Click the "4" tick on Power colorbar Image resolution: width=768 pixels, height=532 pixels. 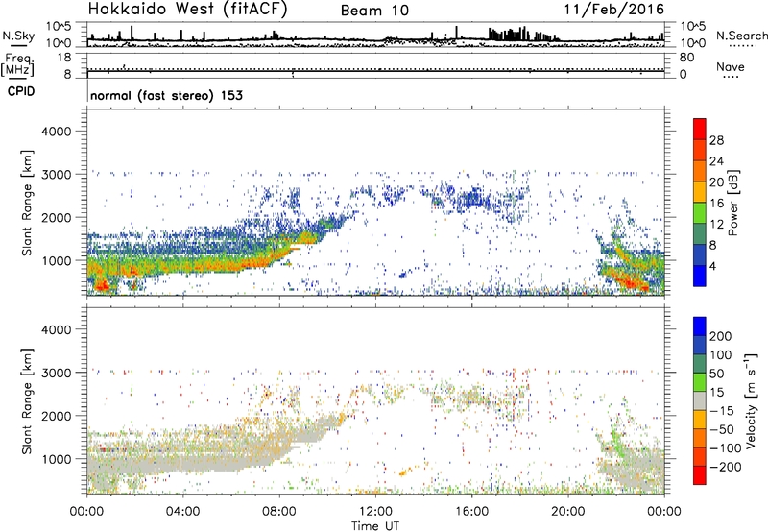pos(713,266)
